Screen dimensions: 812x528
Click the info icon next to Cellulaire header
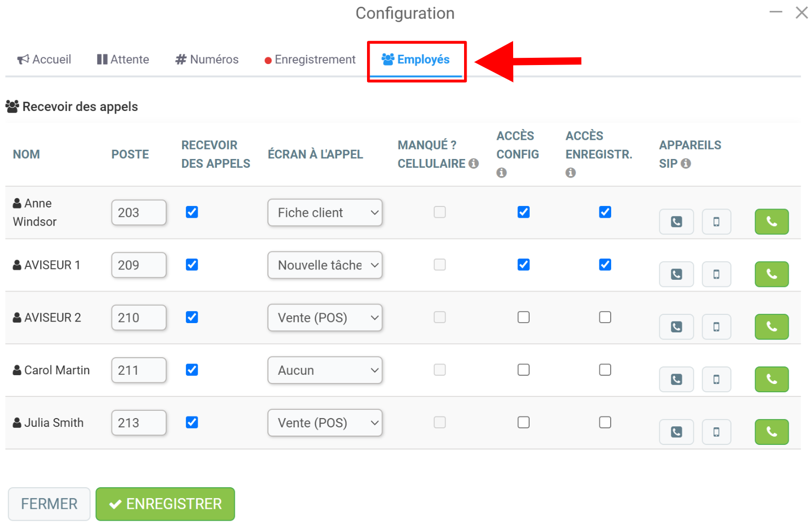click(x=473, y=164)
